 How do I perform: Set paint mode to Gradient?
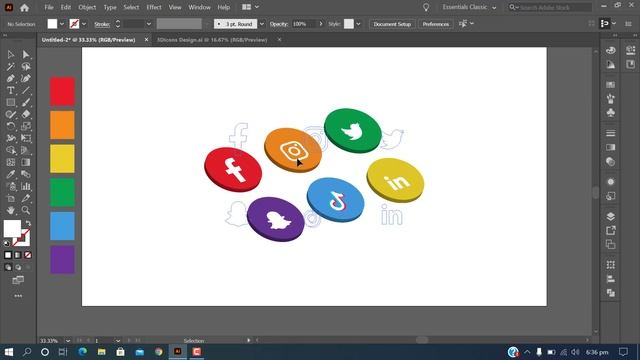click(x=18, y=255)
